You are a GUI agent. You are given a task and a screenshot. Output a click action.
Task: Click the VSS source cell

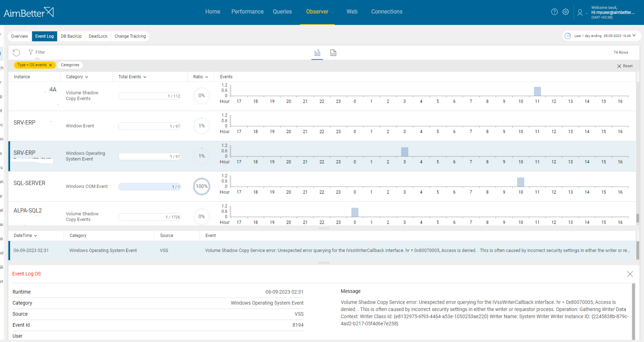164,250
